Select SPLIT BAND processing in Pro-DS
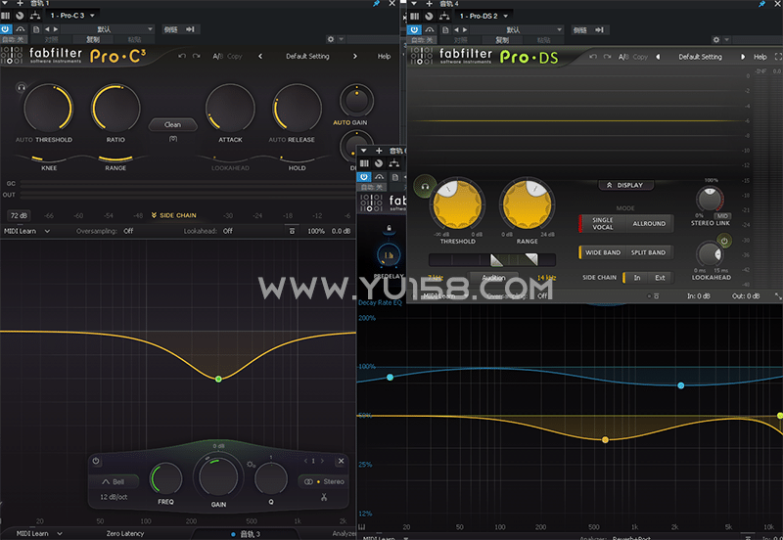 coord(648,252)
